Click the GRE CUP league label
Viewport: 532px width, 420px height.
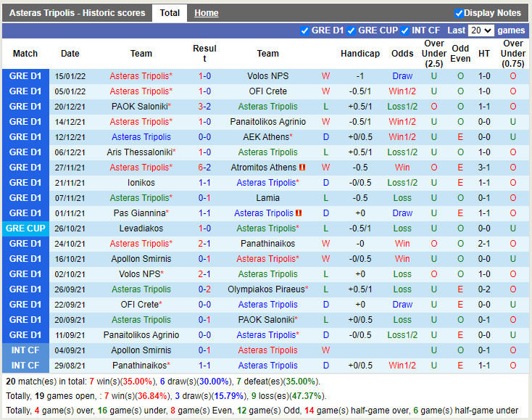coord(25,228)
